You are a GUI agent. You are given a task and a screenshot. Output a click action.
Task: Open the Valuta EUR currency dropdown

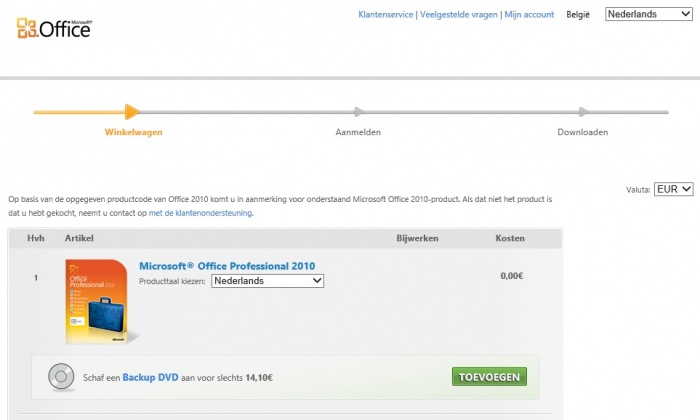coord(673,189)
